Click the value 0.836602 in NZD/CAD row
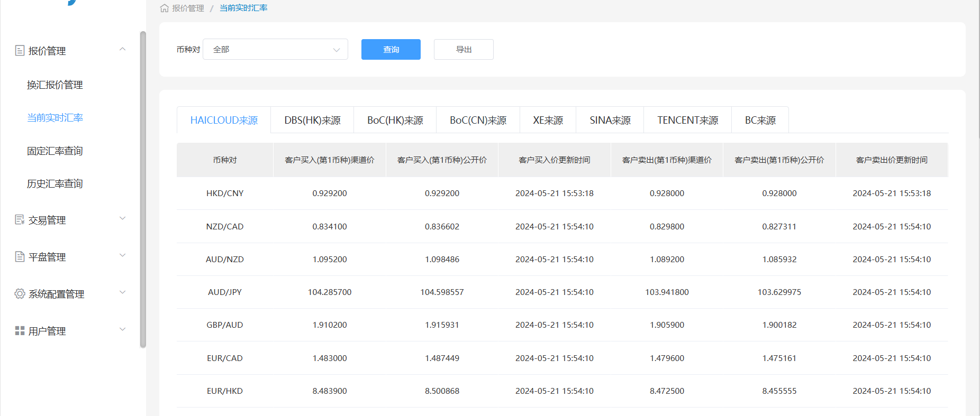Screen dimensions: 980x416 click(x=442, y=226)
